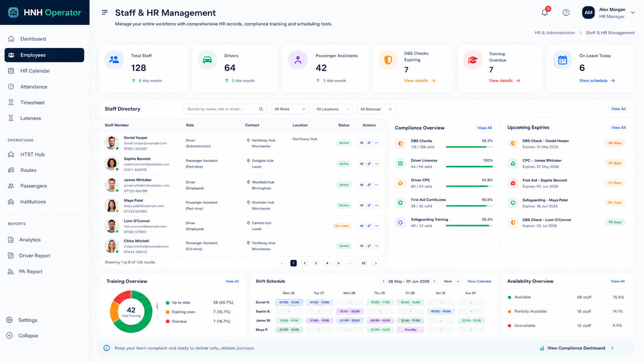Edit Sophie Bennett's record with the pencil icon
This screenshot has width=644, height=362.
click(369, 164)
